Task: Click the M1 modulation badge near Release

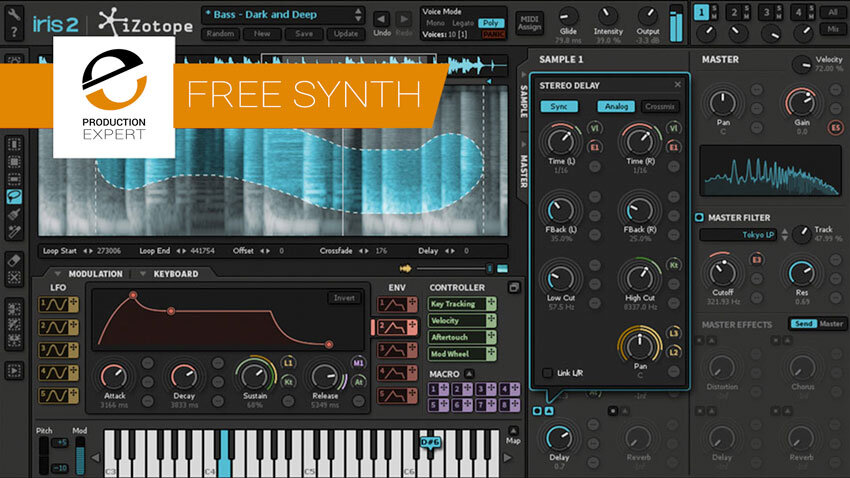Action: click(x=358, y=363)
